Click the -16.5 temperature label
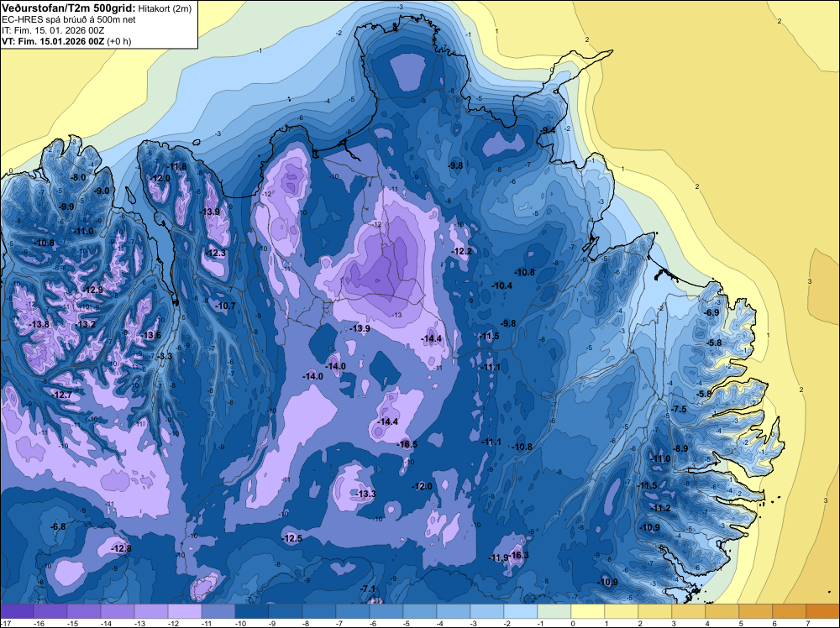The height and width of the screenshot is (628, 840). (407, 444)
